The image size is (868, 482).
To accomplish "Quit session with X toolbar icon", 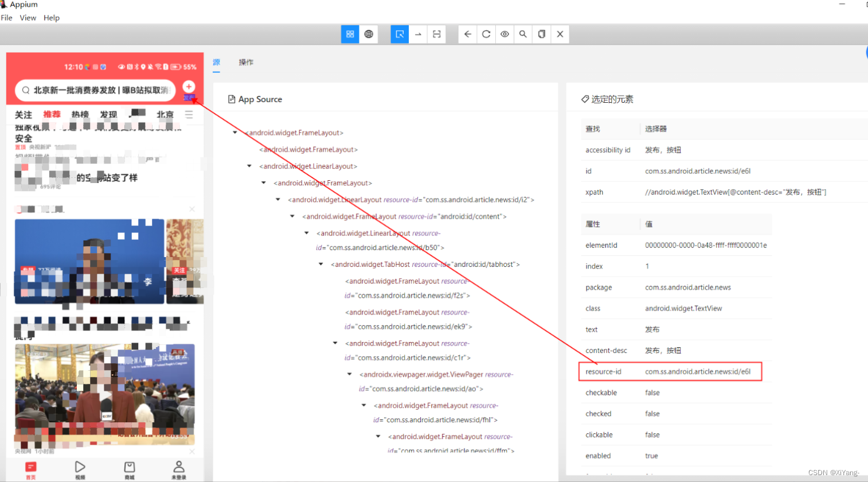I will pos(560,34).
